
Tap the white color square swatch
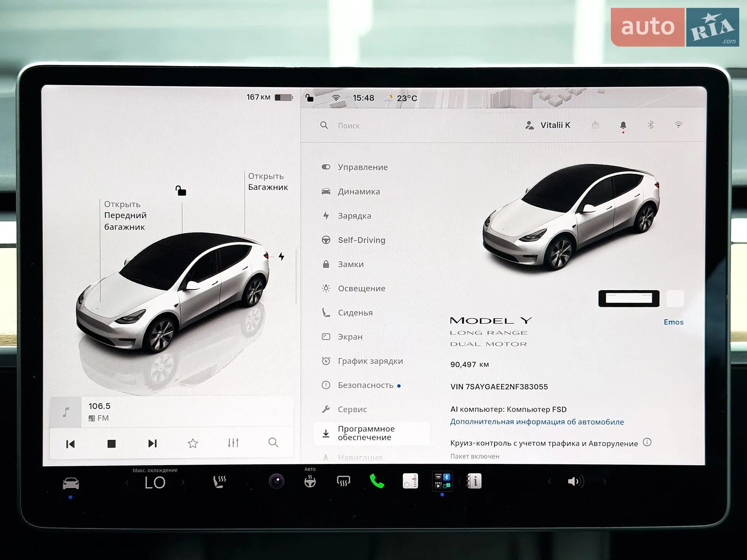[x=675, y=299]
